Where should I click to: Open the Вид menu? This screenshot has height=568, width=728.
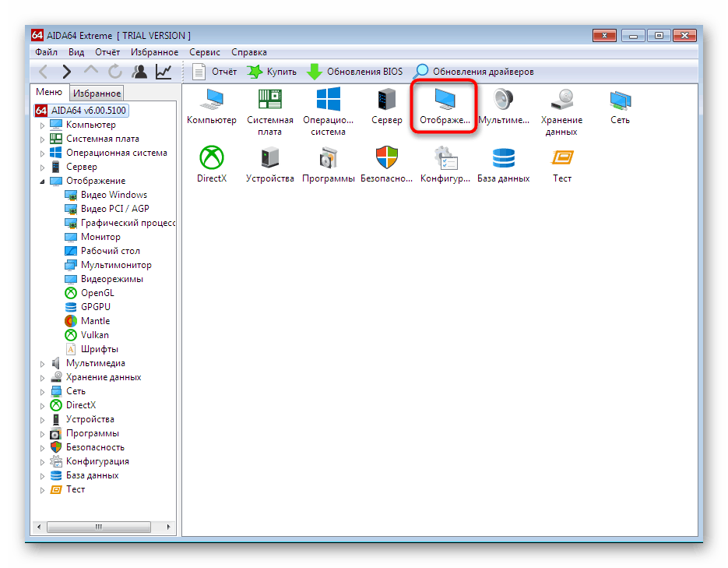coord(76,52)
